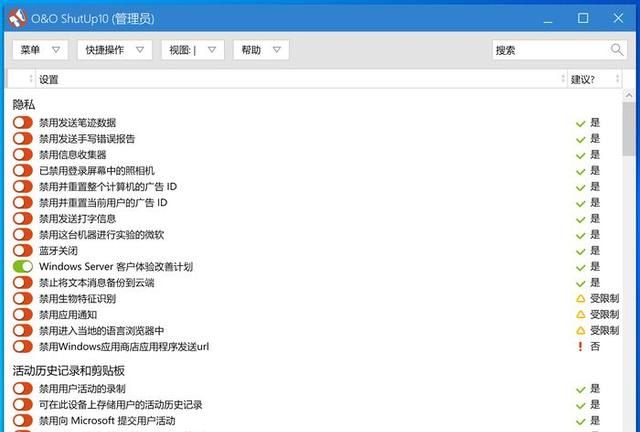Toggle 可在此设备上存储用户的活动历史记录 switch
The width and height of the screenshot is (640, 432).
[x=22, y=405]
